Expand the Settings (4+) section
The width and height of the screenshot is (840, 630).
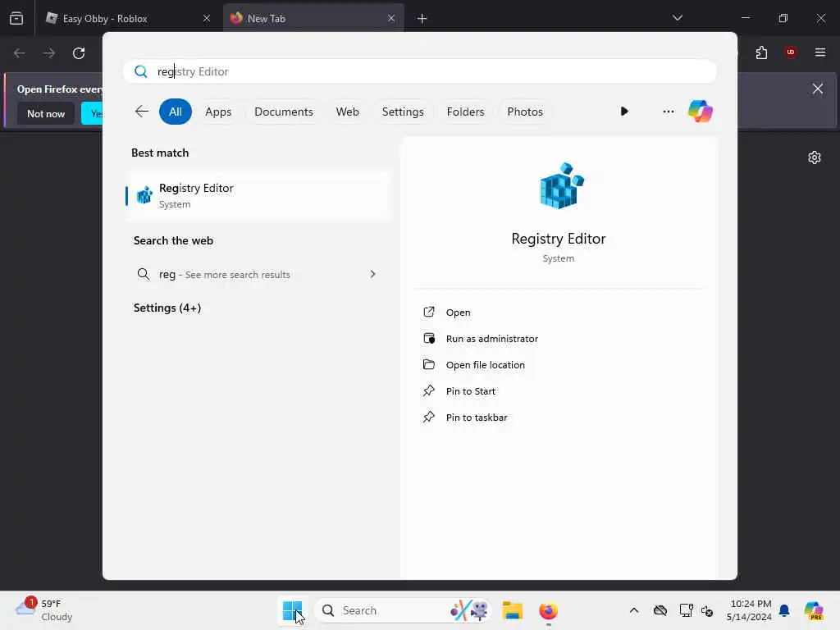pos(167,308)
